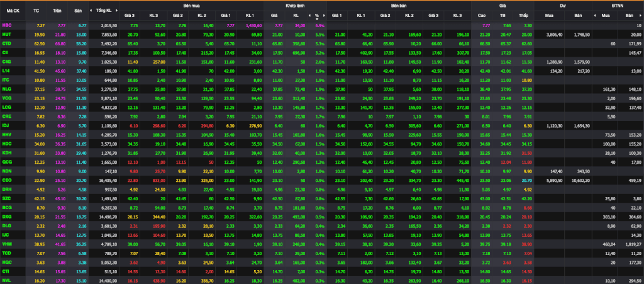Select the CRE ticker
Screen dimensions: 644x284
(6, 116)
